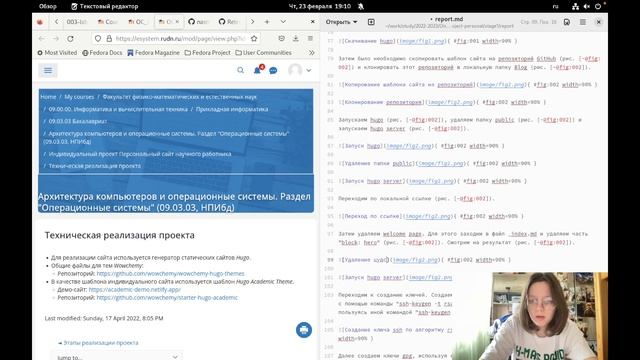
Task: Open text editor hamburger menu
Action: [x=583, y=22]
